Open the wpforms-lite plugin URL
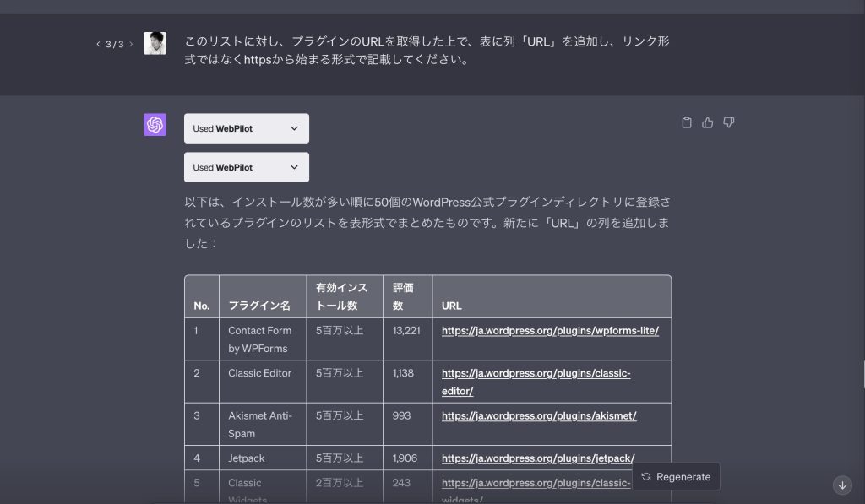This screenshot has height=504, width=865. pos(550,330)
